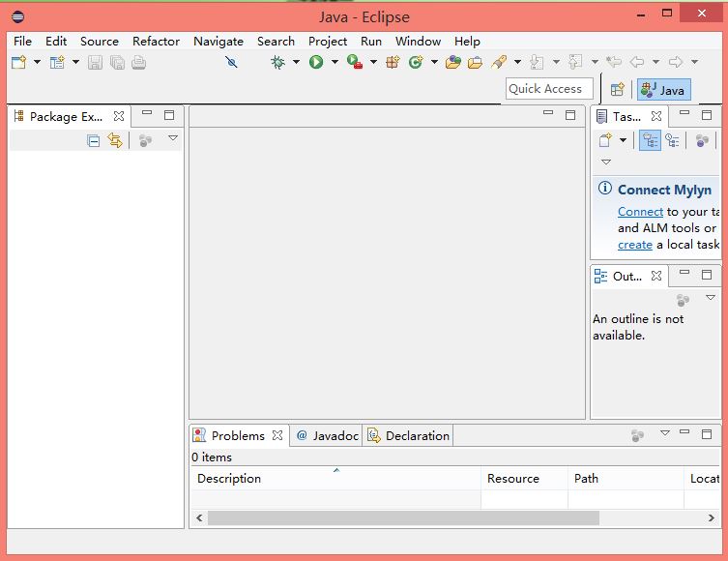
Task: Open the New Java Class dropdown arrow
Action: pos(434,61)
